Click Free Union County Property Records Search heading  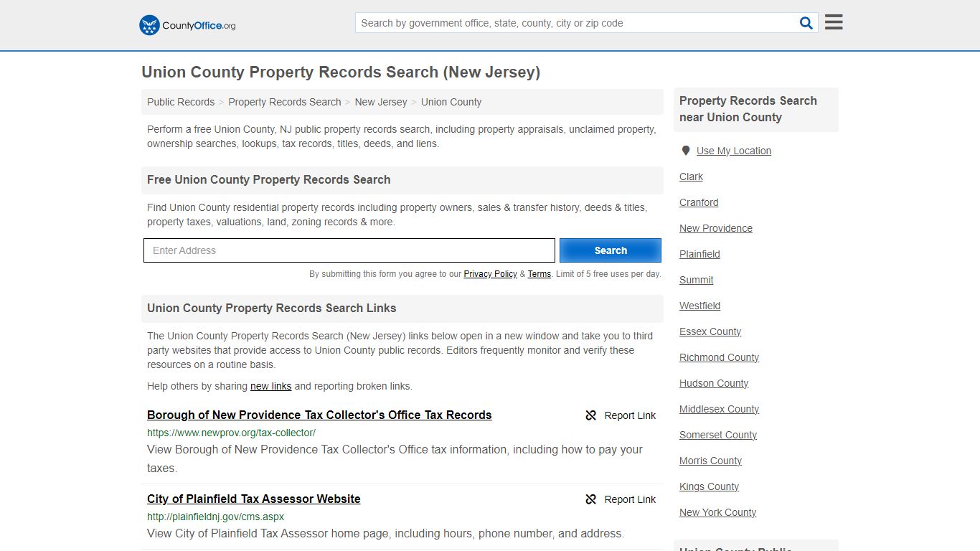269,179
